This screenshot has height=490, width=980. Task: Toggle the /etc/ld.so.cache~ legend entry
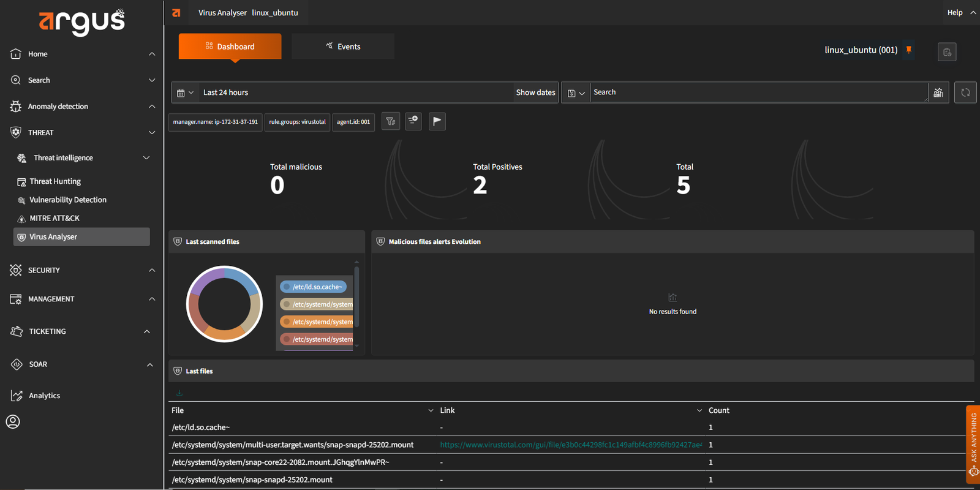click(314, 287)
